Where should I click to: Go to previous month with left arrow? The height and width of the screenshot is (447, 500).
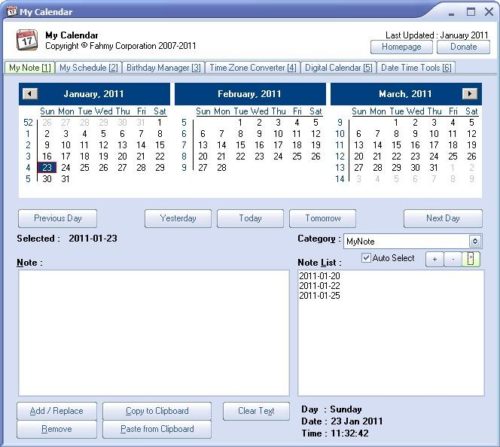pos(30,94)
